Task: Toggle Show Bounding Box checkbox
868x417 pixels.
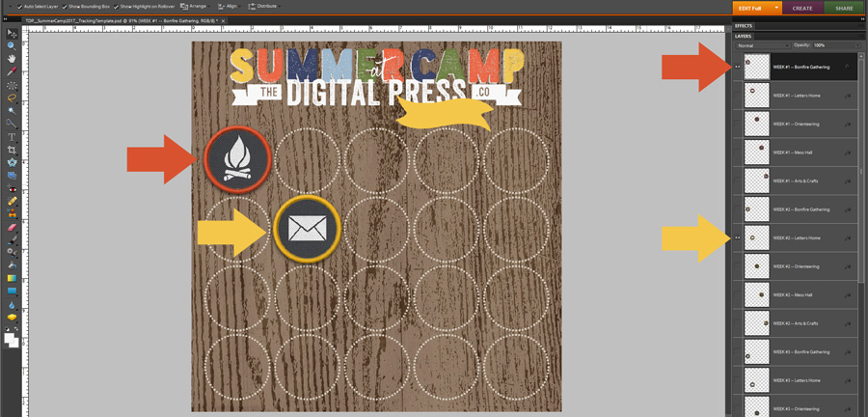Action: click(65, 6)
